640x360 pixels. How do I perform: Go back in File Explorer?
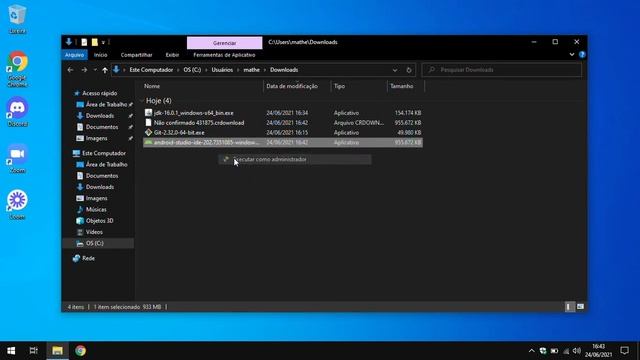pyautogui.click(x=71, y=70)
